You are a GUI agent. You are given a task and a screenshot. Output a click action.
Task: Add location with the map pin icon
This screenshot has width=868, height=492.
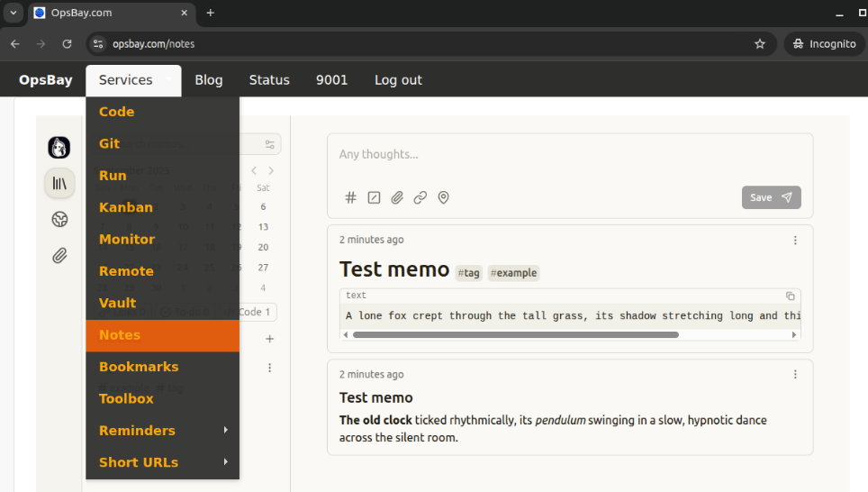pos(444,198)
